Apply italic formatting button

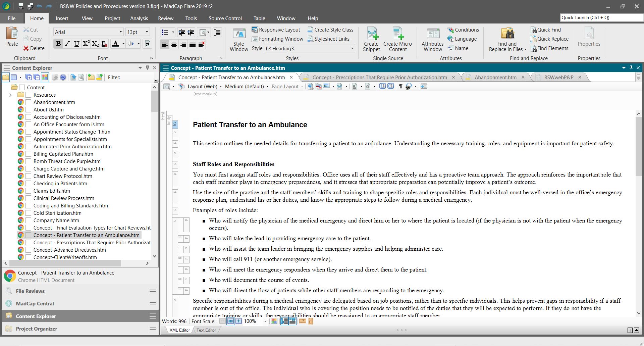pyautogui.click(x=68, y=44)
